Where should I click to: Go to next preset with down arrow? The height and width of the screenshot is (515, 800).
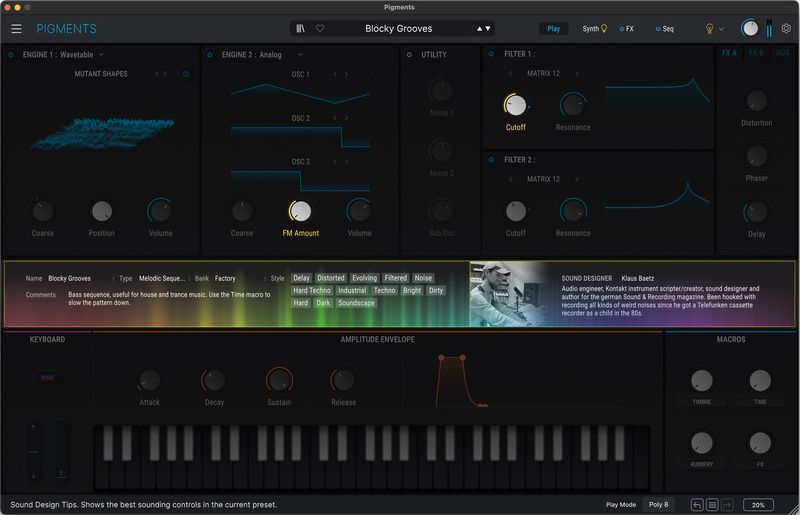488,29
